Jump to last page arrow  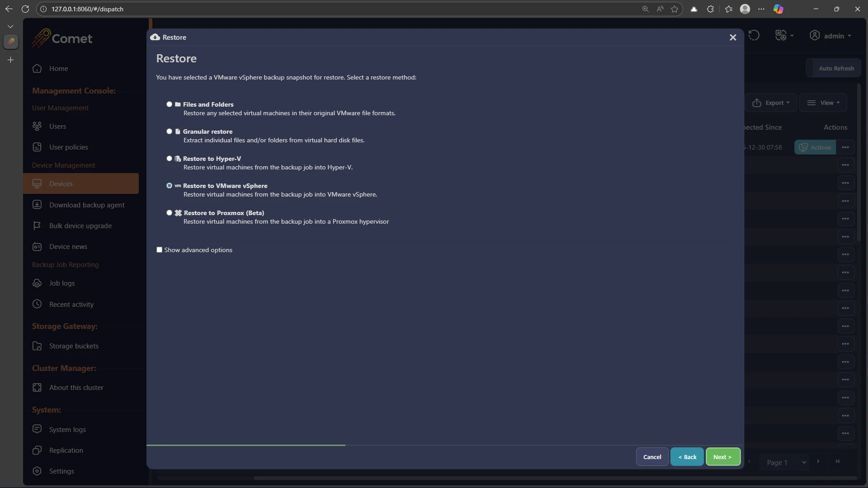(838, 461)
